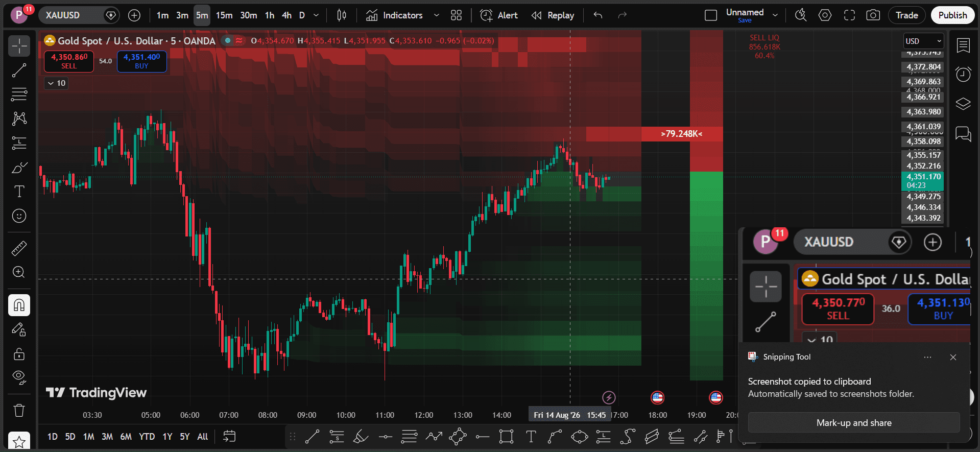Open the forecasting and measurement tools
This screenshot has width=980, height=452.
tap(19, 143)
